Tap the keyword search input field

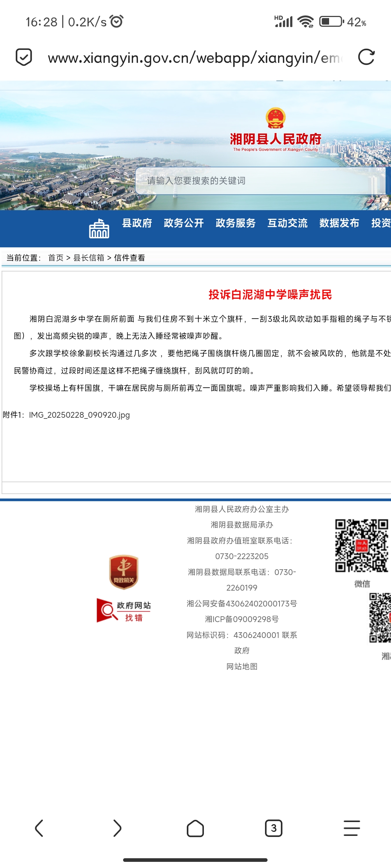(253, 181)
